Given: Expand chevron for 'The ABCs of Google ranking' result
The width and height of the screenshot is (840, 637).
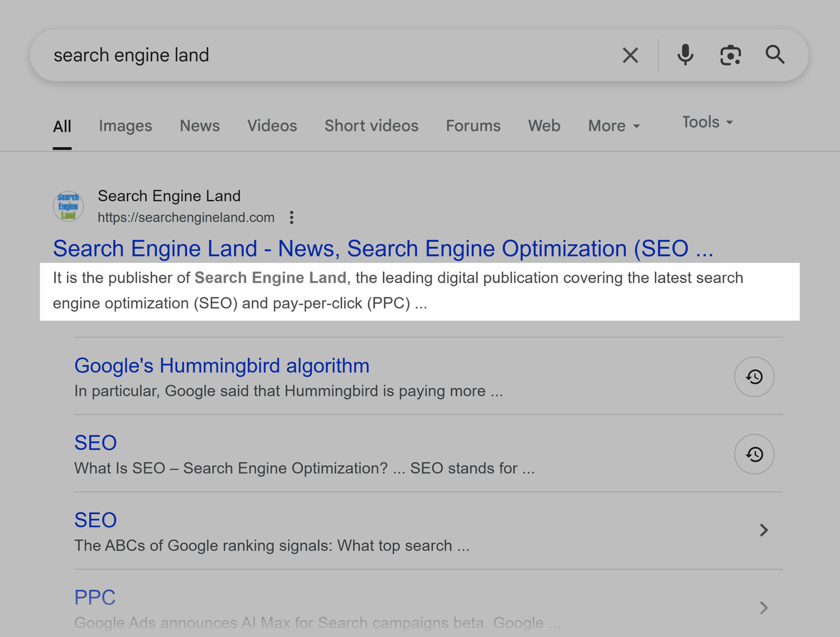Looking at the screenshot, I should tap(763, 530).
